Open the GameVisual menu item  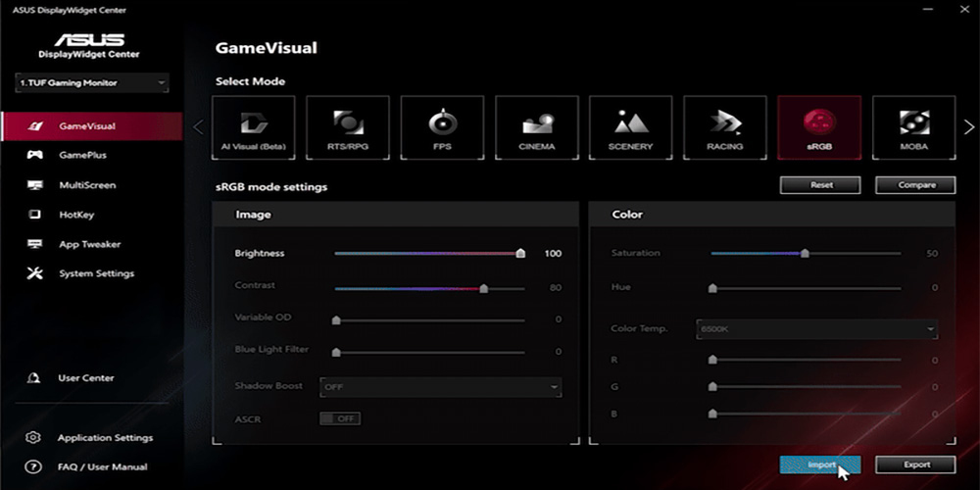click(92, 126)
